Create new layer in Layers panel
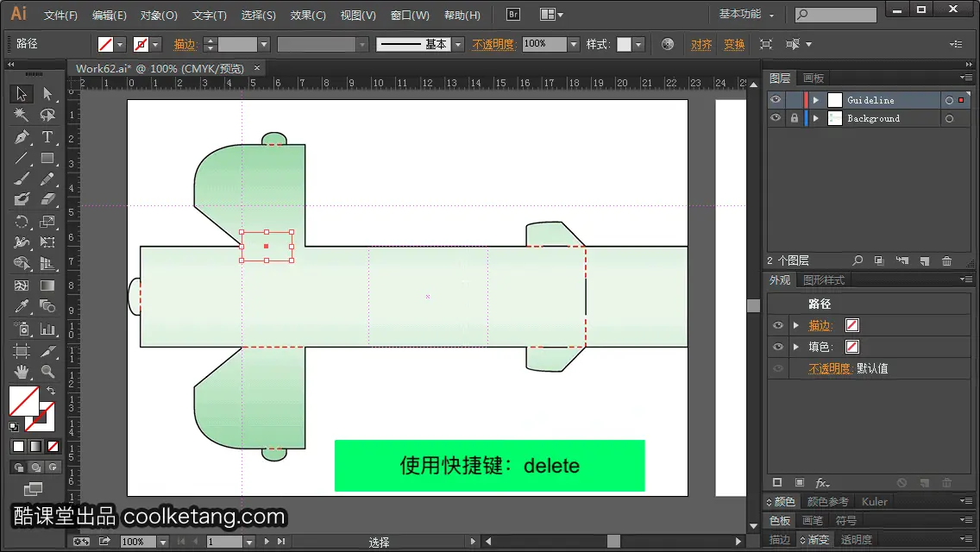980x552 pixels. (925, 260)
